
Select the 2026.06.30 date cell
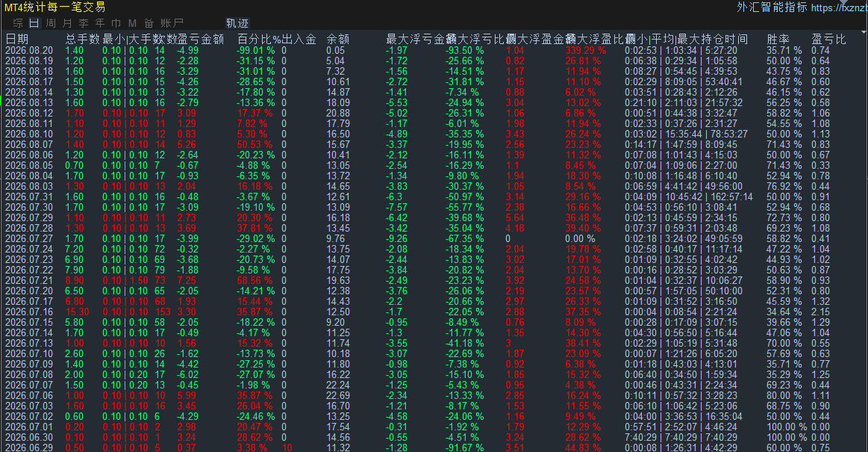tap(29, 437)
